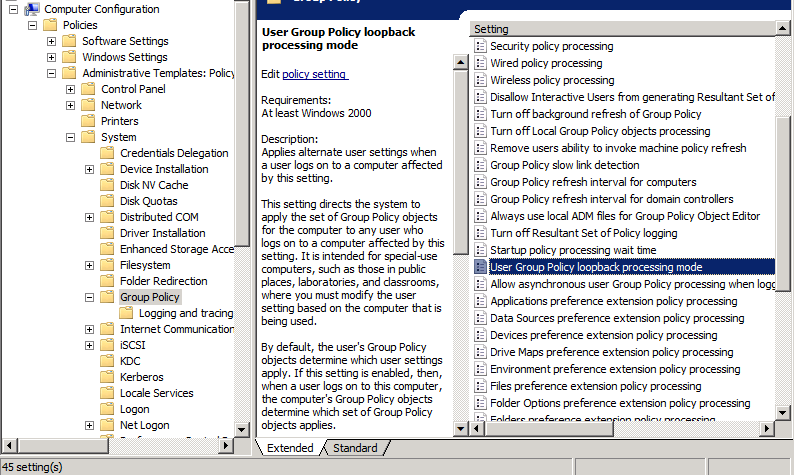Switch to the Standard tab
The image size is (794, 475).
point(355,448)
